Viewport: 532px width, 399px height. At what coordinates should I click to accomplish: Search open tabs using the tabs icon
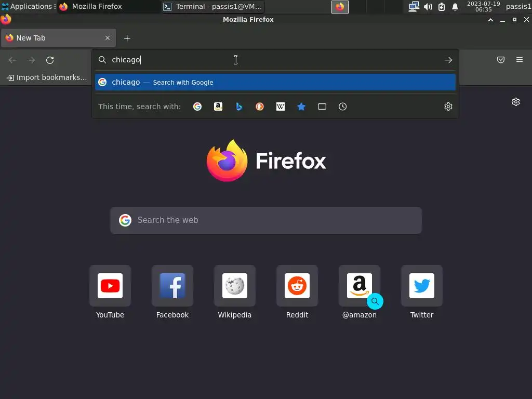point(322,107)
